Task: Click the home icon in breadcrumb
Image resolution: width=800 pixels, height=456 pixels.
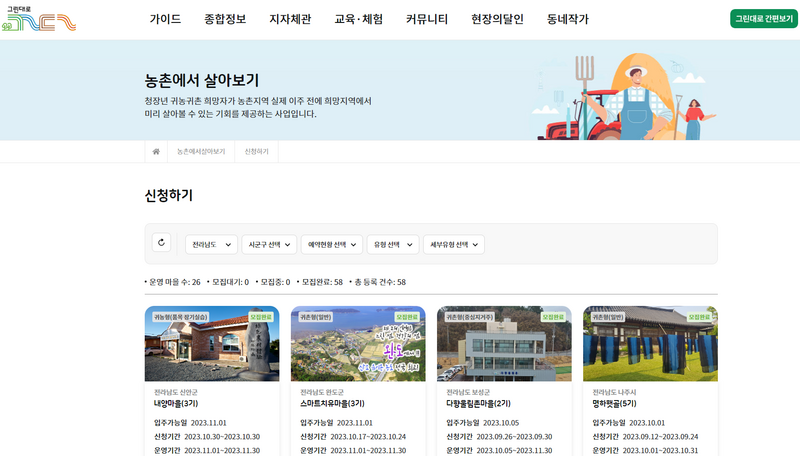Action: click(x=156, y=151)
